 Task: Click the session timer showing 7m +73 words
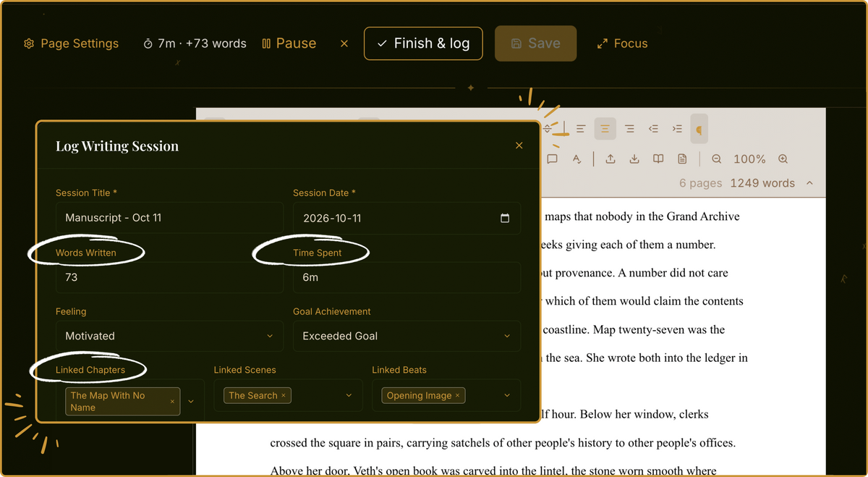pos(195,43)
